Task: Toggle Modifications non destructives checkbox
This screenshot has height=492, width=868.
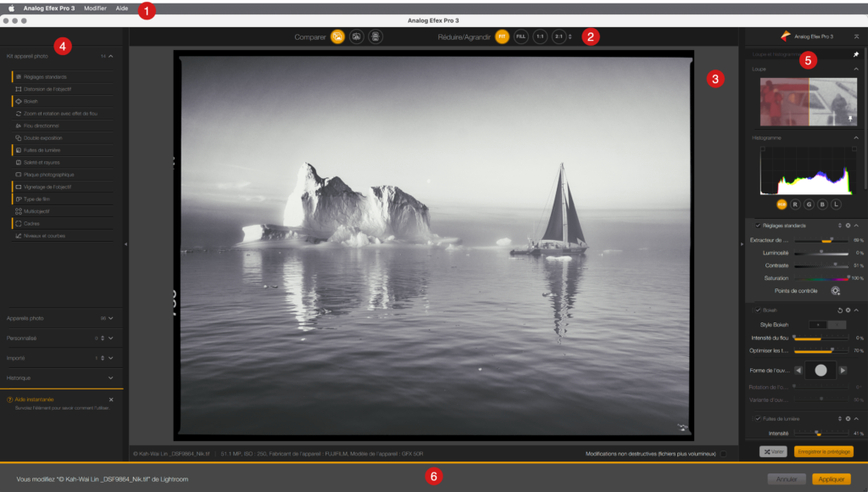Action: click(723, 454)
